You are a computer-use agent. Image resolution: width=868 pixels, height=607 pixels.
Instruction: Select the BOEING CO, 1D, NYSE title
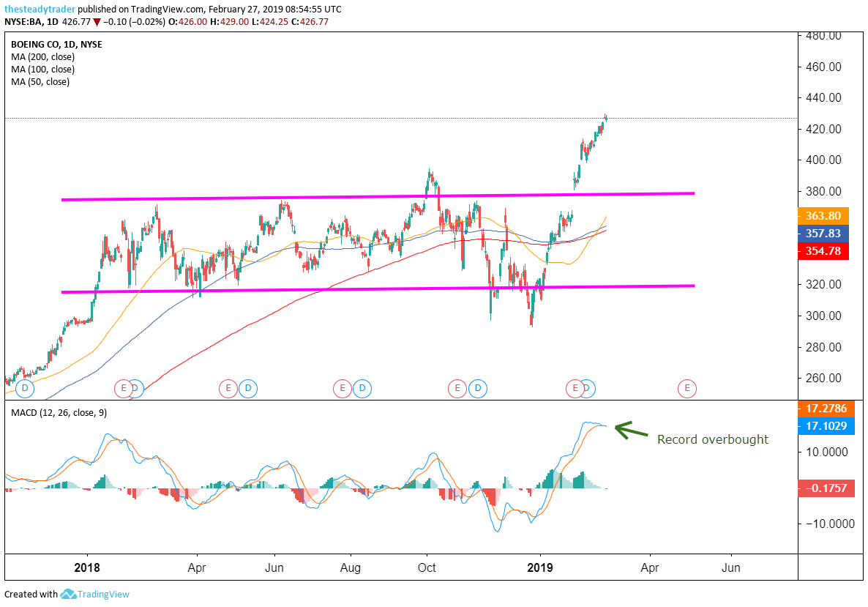[x=56, y=45]
